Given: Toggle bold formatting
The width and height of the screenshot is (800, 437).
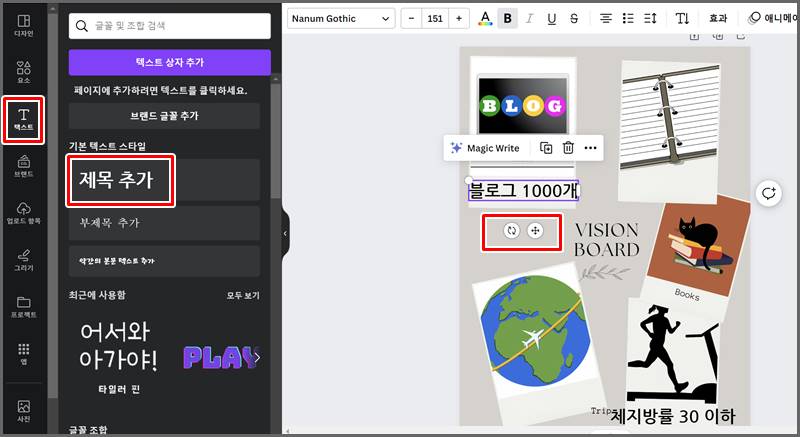Looking at the screenshot, I should pos(507,18).
